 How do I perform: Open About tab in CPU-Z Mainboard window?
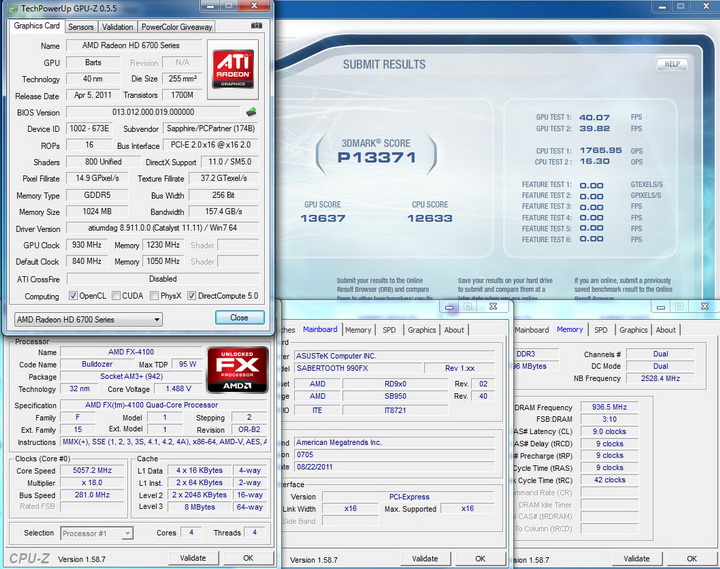tap(454, 330)
